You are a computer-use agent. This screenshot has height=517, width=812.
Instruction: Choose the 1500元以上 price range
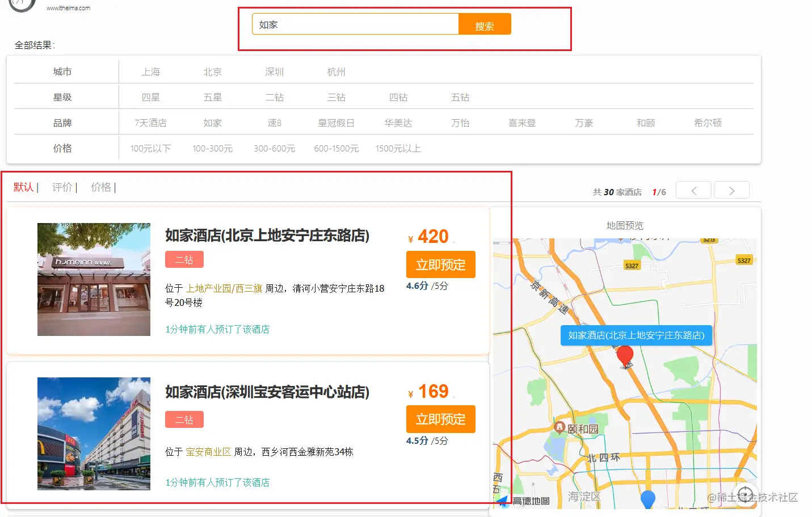tap(398, 149)
